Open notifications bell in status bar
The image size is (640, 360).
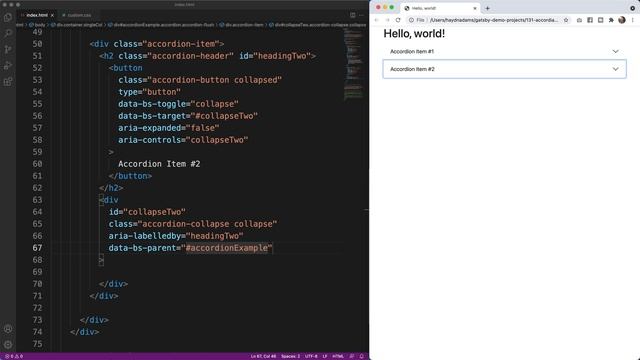(361, 356)
